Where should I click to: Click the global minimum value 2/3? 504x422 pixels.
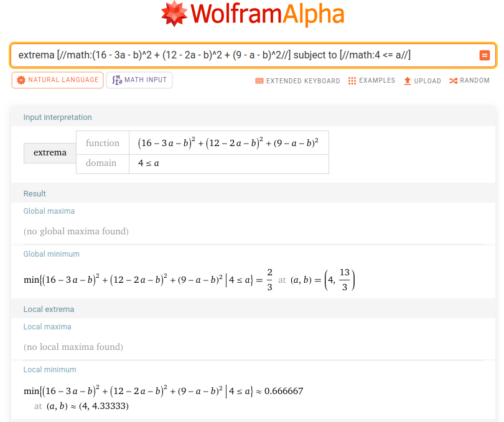[269, 280]
